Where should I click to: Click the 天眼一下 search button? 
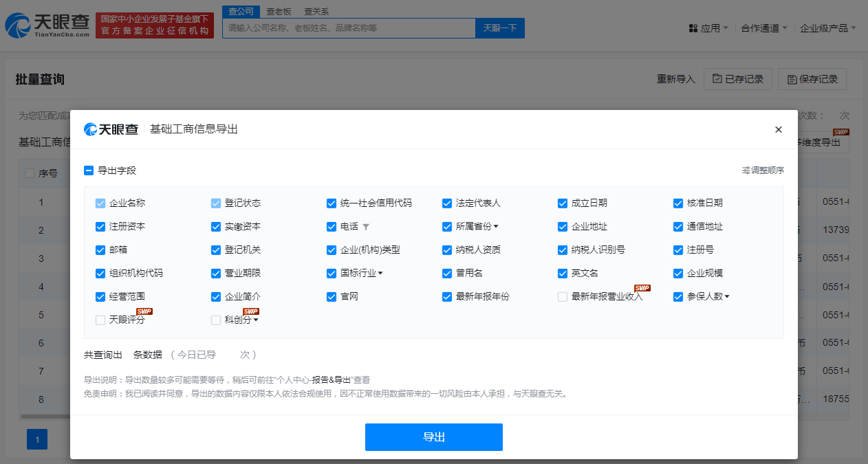click(x=499, y=28)
